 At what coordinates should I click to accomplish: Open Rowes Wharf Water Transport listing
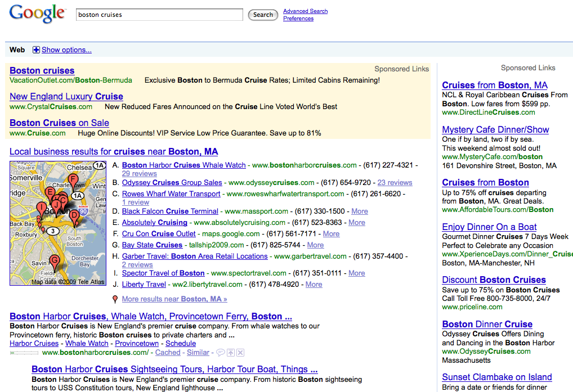coord(171,194)
